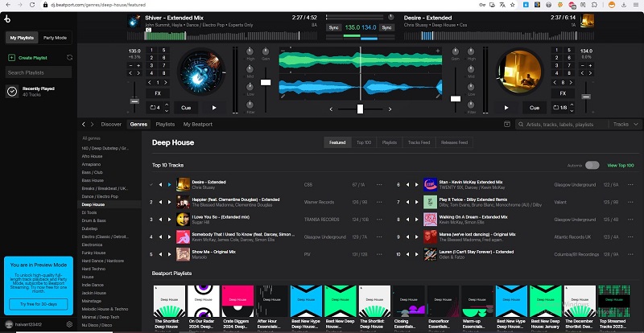
Task: Adjust the right deck tempo slider
Action: pyautogui.click(x=586, y=97)
